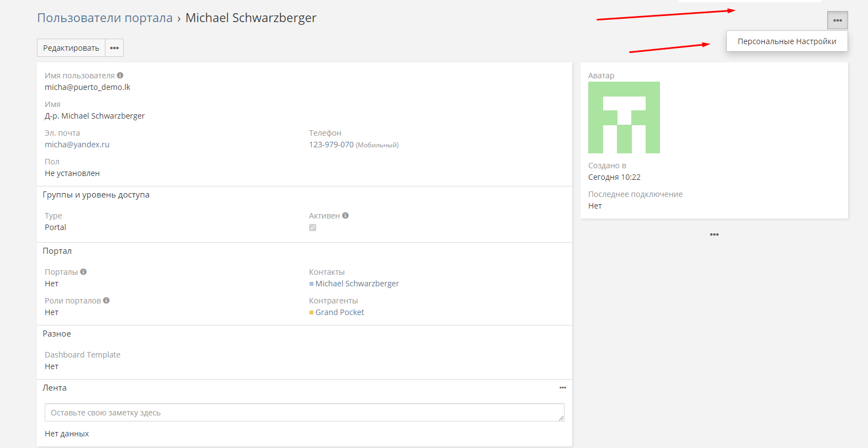Open Пользователи портала breadcrumb link
Screen dimensions: 868x448
pyautogui.click(x=105, y=18)
